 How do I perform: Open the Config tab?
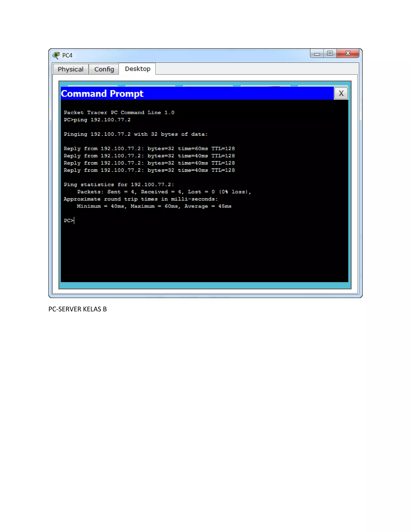click(104, 69)
